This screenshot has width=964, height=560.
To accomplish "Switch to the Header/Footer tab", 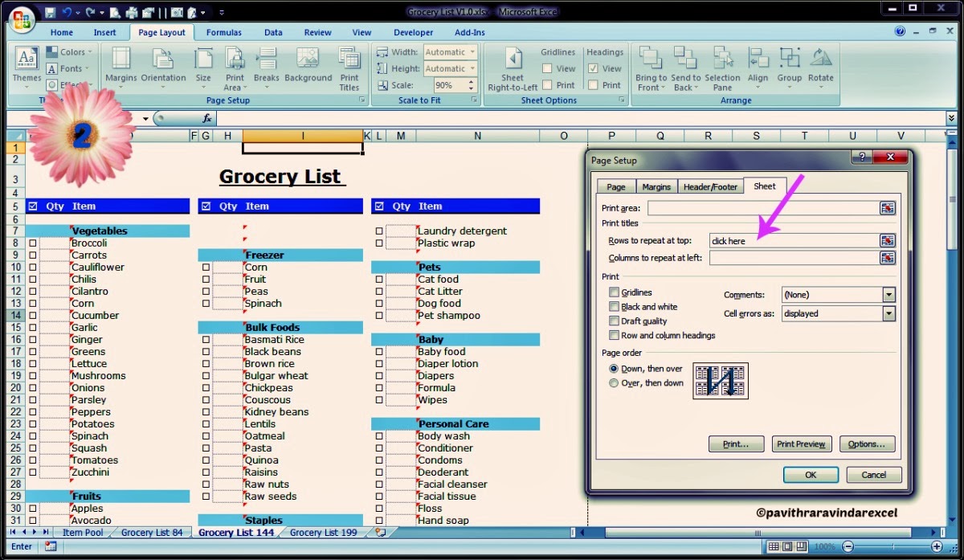I will [710, 186].
